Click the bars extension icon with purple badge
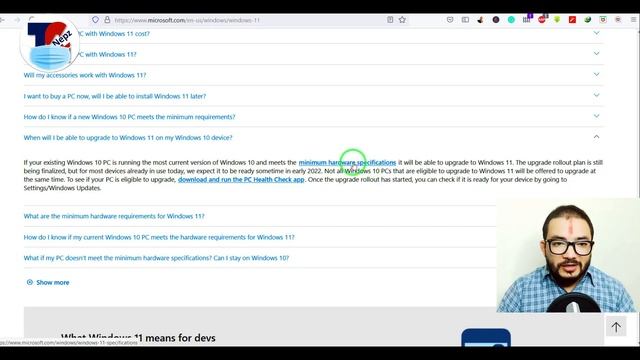Viewport: 640px width, 360px height. (527, 19)
